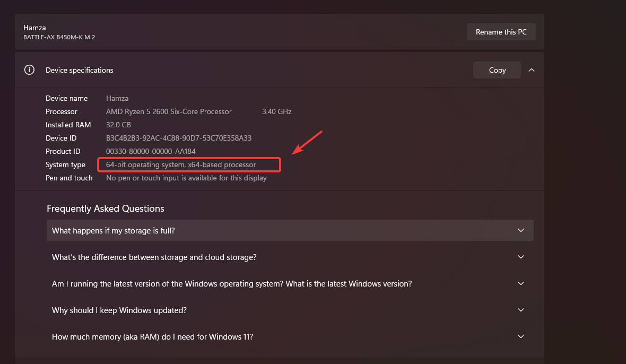Collapse the Device specifications section
This screenshot has width=626, height=364.
click(x=531, y=70)
